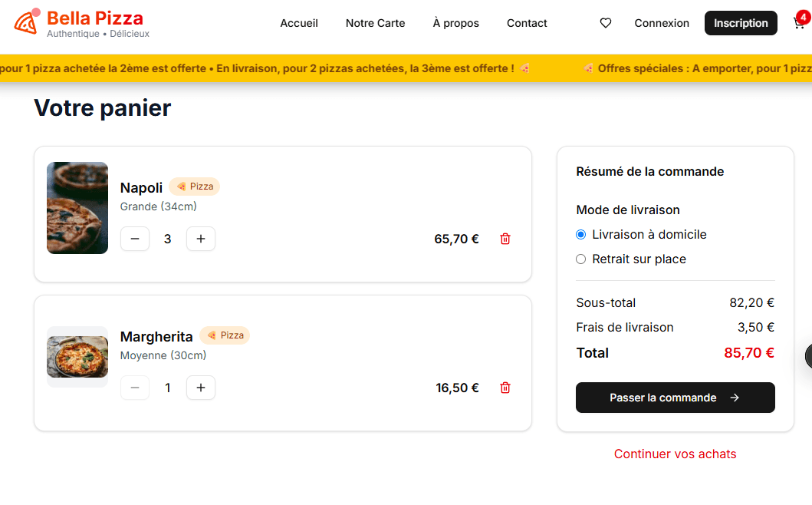Follow the "Continuer vos achats" link
Screen dimensions: 812x505
(675, 454)
